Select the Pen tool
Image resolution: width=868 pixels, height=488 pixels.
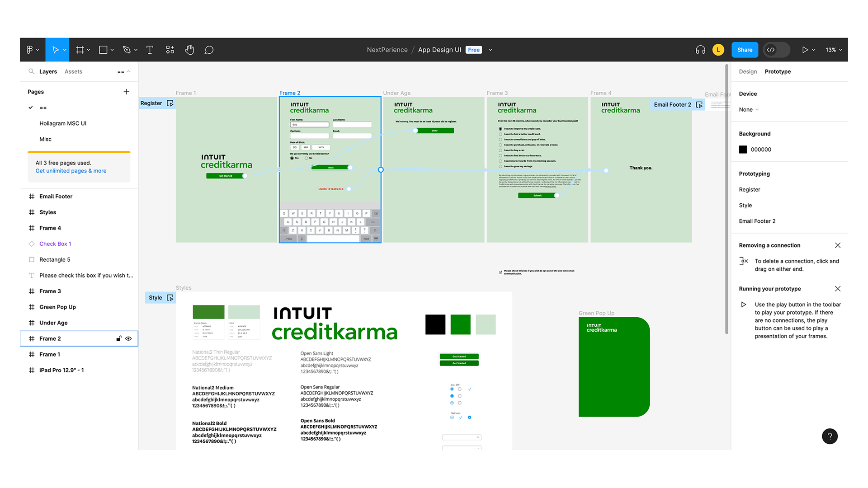(127, 50)
